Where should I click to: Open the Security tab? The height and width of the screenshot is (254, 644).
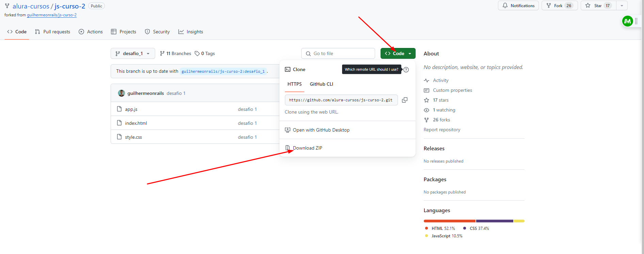157,32
